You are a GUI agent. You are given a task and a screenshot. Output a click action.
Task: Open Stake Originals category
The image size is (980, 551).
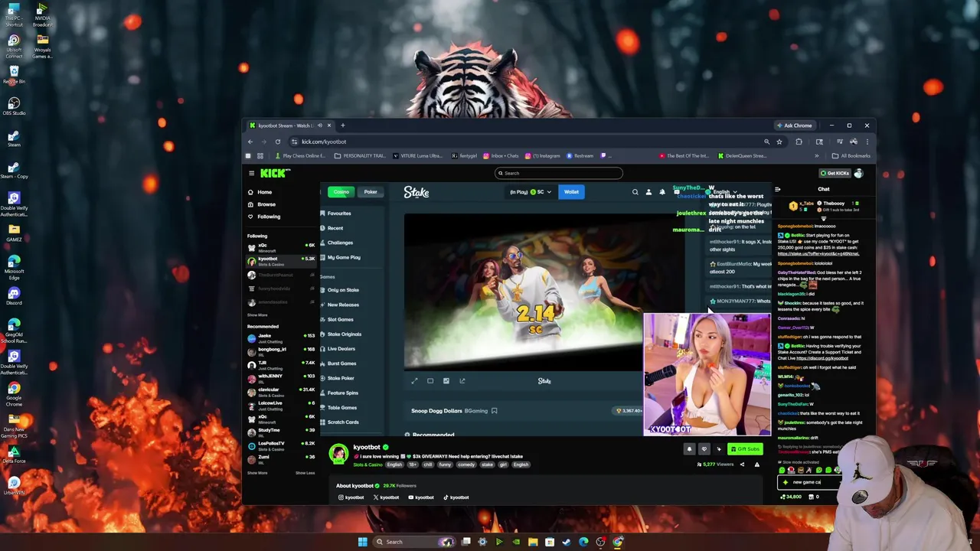344,334
